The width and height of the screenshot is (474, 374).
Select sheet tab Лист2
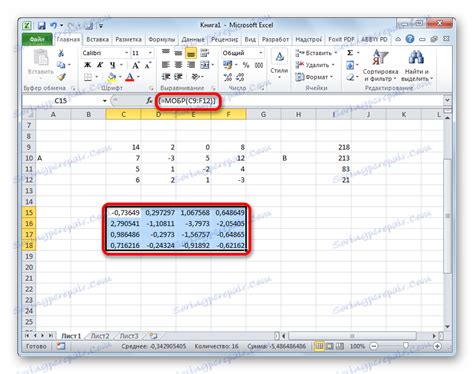coord(100,336)
